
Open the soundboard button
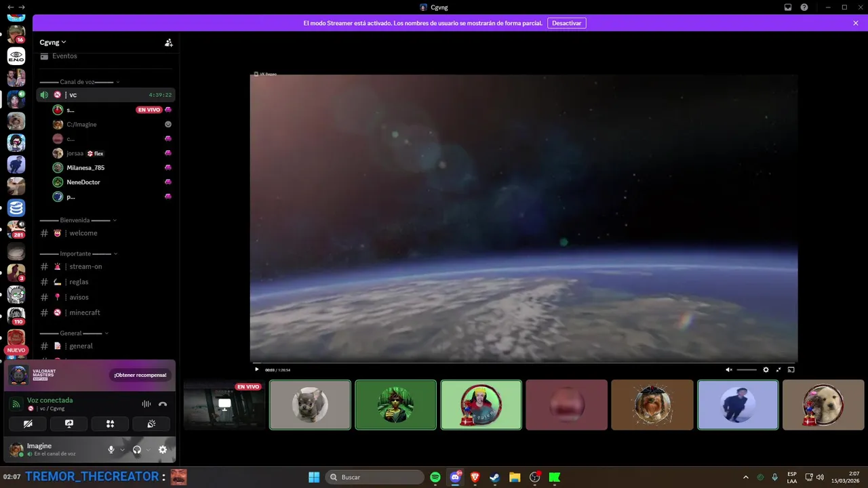pos(151,424)
